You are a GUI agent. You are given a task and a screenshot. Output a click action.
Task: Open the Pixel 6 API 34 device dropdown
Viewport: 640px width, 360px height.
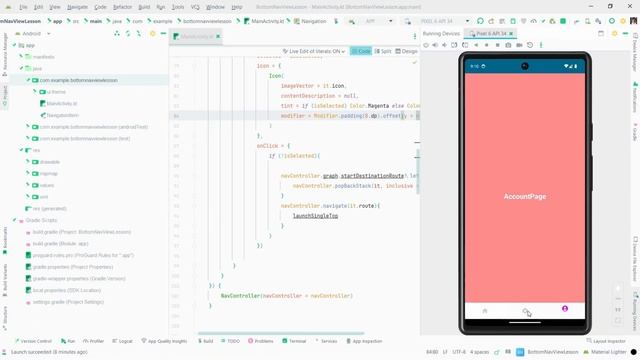tap(438, 21)
